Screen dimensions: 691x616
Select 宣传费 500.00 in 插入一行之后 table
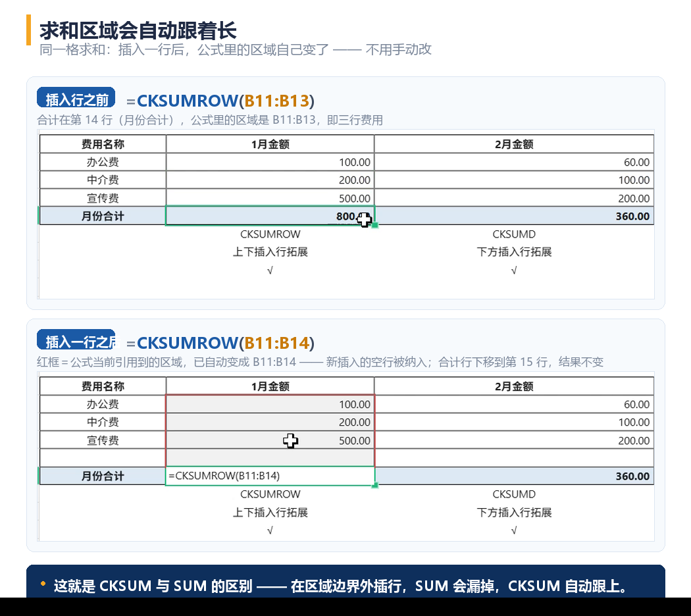(x=270, y=440)
